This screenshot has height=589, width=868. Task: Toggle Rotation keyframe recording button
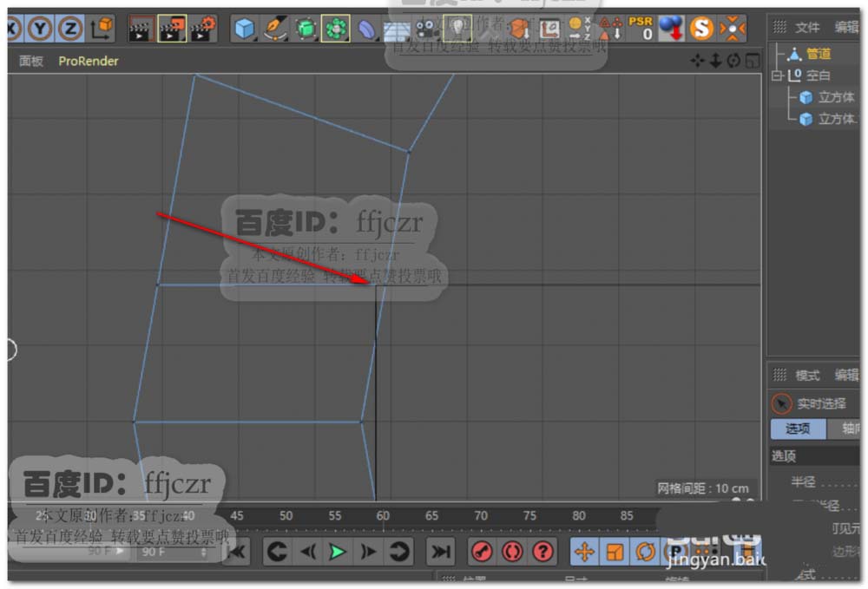(x=646, y=552)
